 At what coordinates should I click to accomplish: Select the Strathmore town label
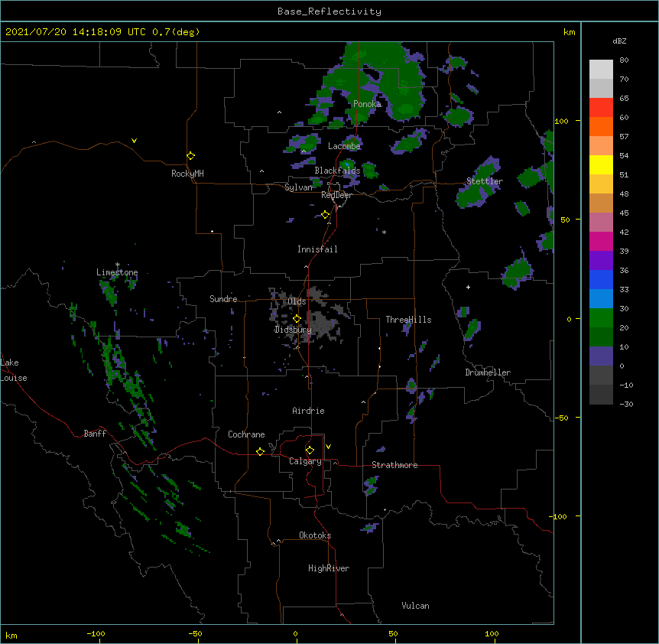tap(394, 465)
